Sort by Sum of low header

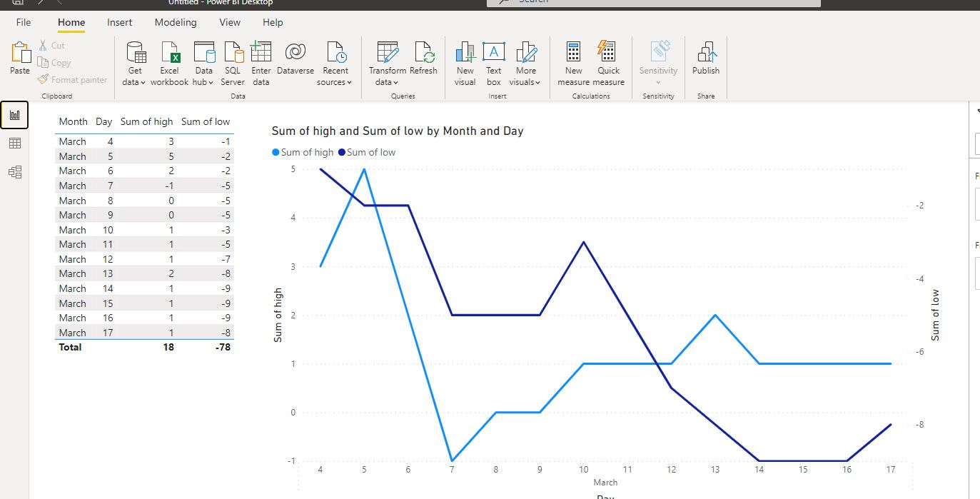206,121
